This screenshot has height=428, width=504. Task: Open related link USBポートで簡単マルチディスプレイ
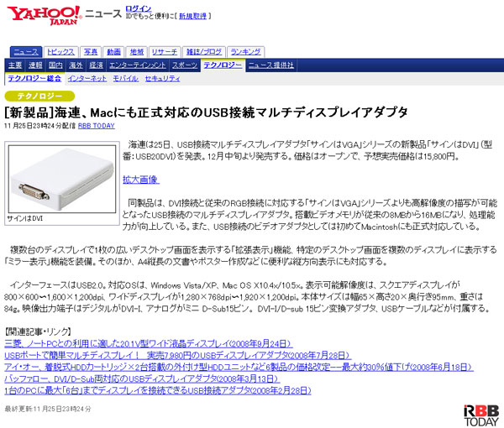tap(178, 356)
